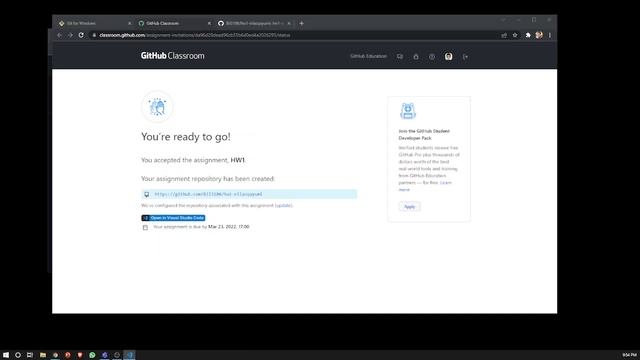The image size is (640, 360).
Task: Reload the current page
Action: tap(81, 35)
